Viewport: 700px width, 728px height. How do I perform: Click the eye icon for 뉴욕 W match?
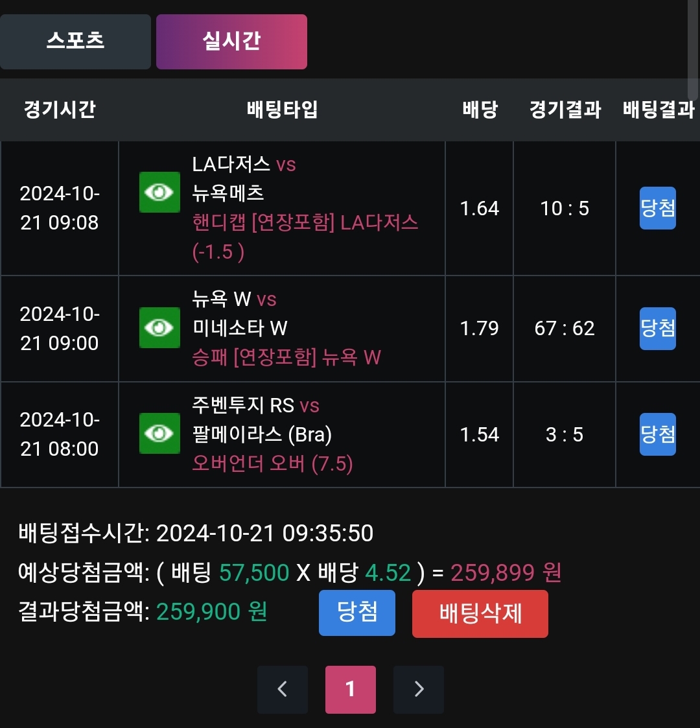pos(159,327)
